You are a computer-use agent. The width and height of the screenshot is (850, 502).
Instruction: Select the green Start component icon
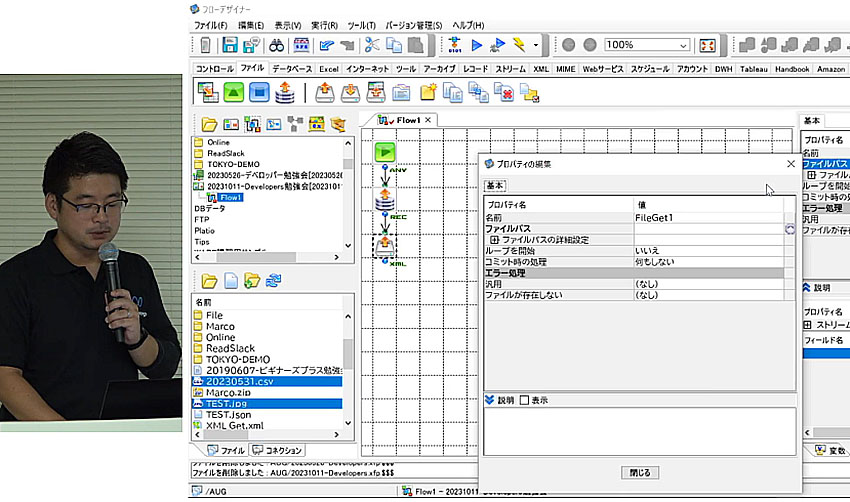click(234, 92)
